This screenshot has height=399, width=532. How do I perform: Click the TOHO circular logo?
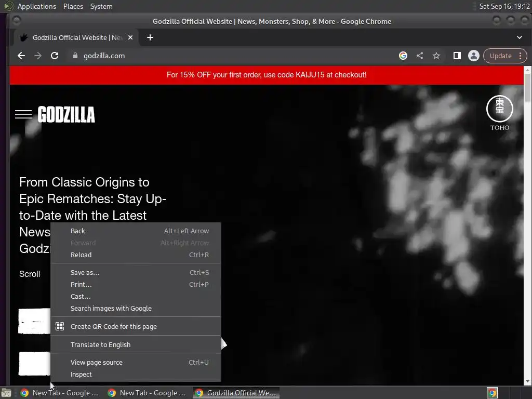coord(499,109)
